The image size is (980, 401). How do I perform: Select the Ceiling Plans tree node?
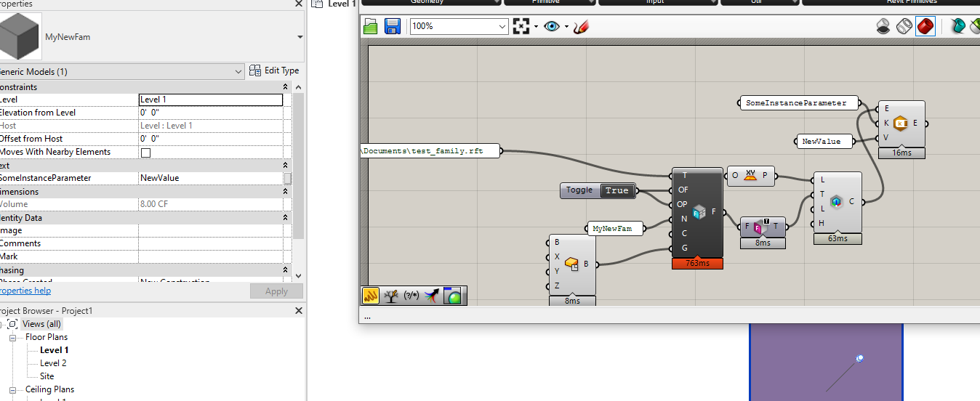[49, 389]
